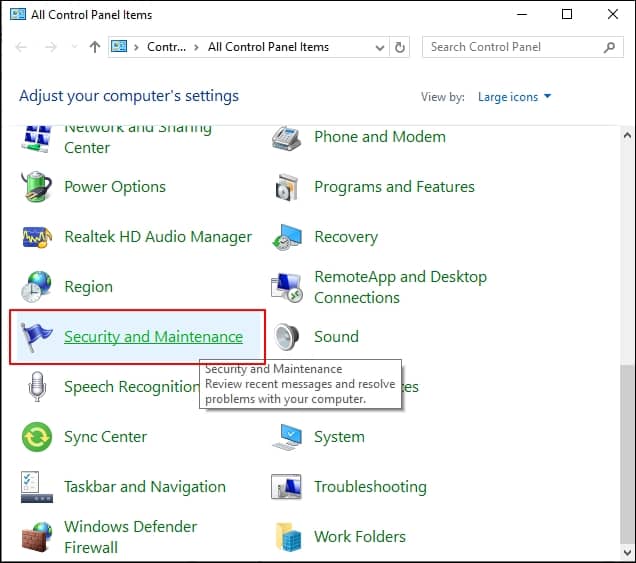Open the Taskbar and Navigation link
Image resolution: width=636 pixels, height=563 pixels.
pos(145,487)
